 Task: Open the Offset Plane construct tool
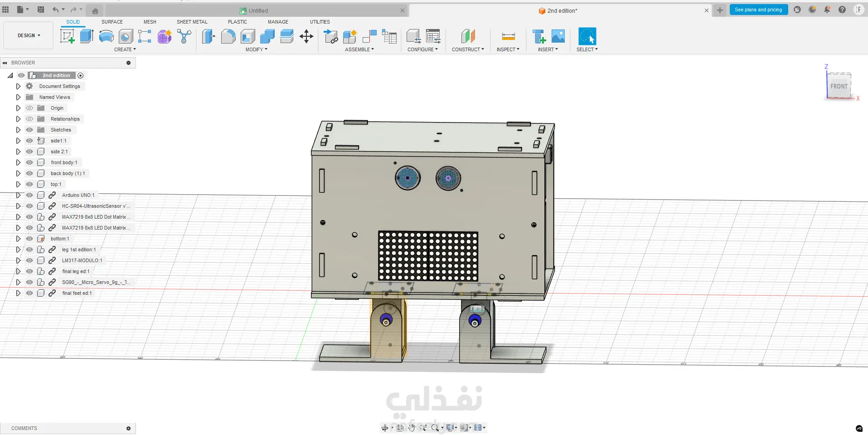468,36
